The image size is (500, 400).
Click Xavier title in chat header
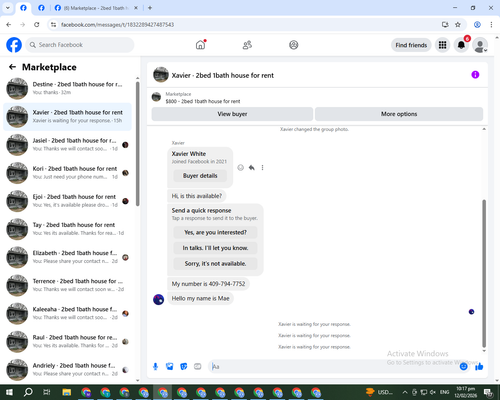click(223, 75)
